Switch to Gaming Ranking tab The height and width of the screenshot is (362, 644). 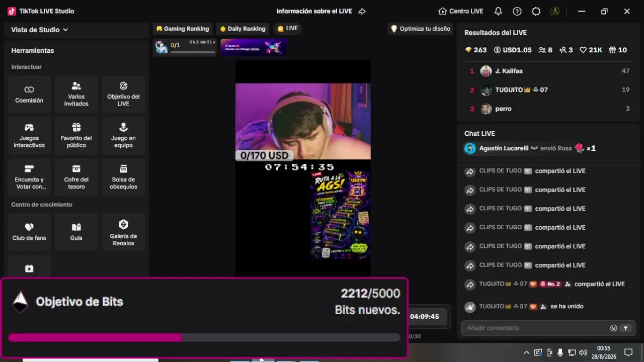183,29
